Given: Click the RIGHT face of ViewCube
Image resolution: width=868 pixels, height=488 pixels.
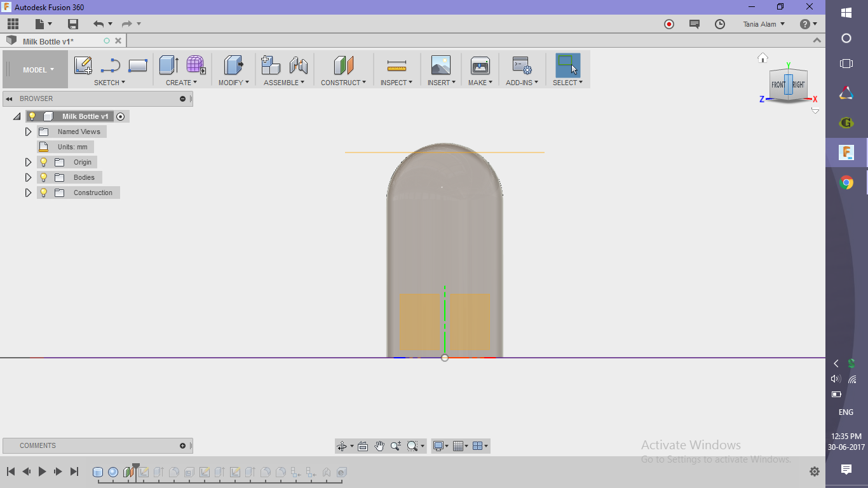Looking at the screenshot, I should (x=798, y=84).
